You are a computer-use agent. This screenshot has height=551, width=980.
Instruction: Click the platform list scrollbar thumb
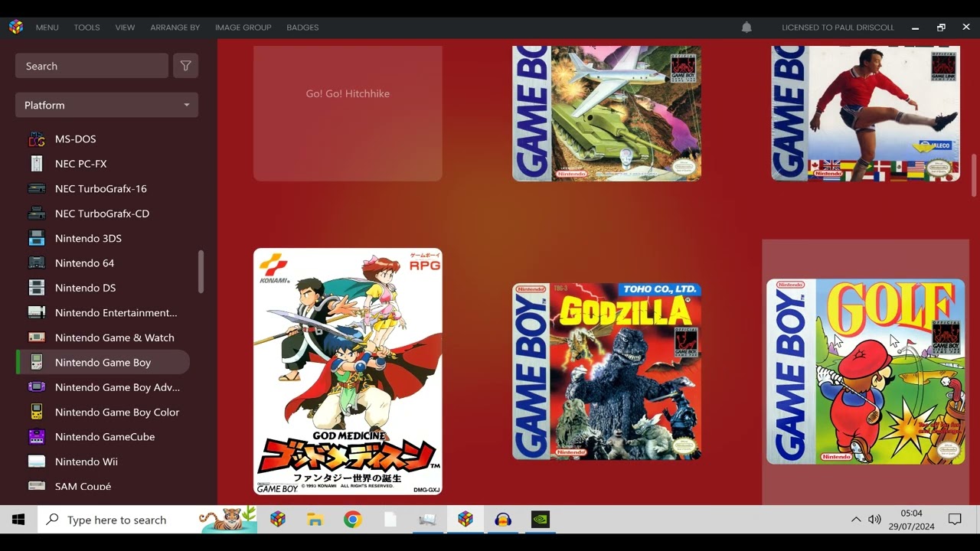click(x=201, y=272)
